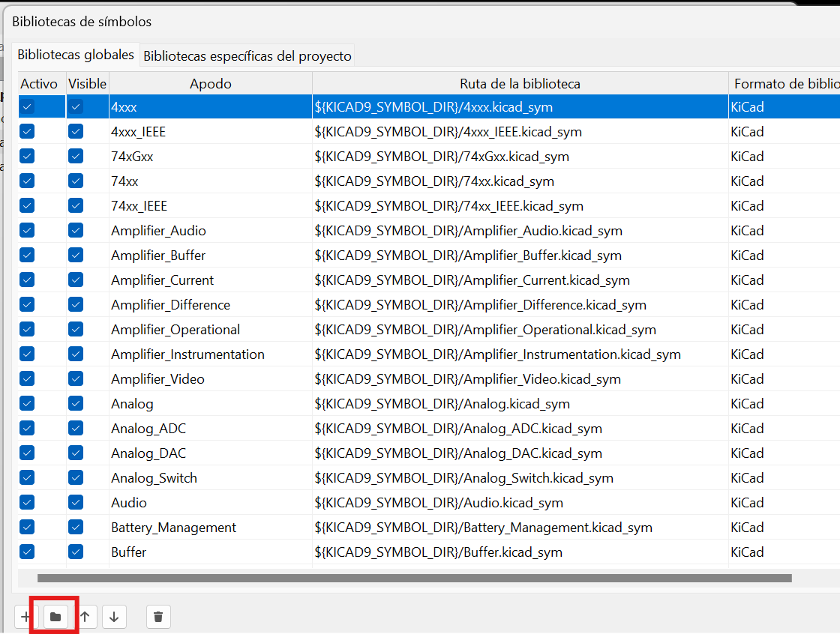Screen dimensions: 840x634
Task: Select the Audio nickname cell
Action: [x=211, y=502]
